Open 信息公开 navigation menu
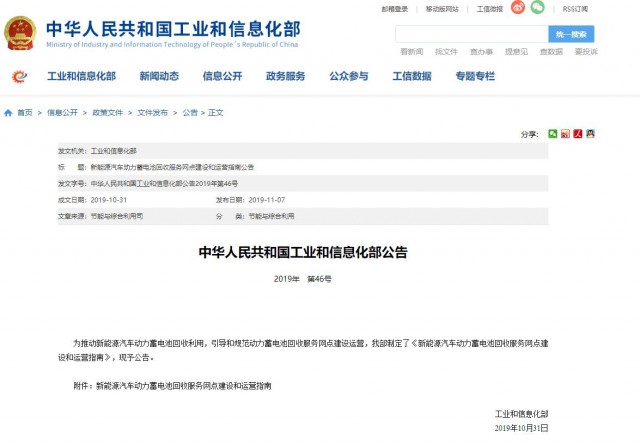This screenshot has width=640, height=446. (x=222, y=76)
